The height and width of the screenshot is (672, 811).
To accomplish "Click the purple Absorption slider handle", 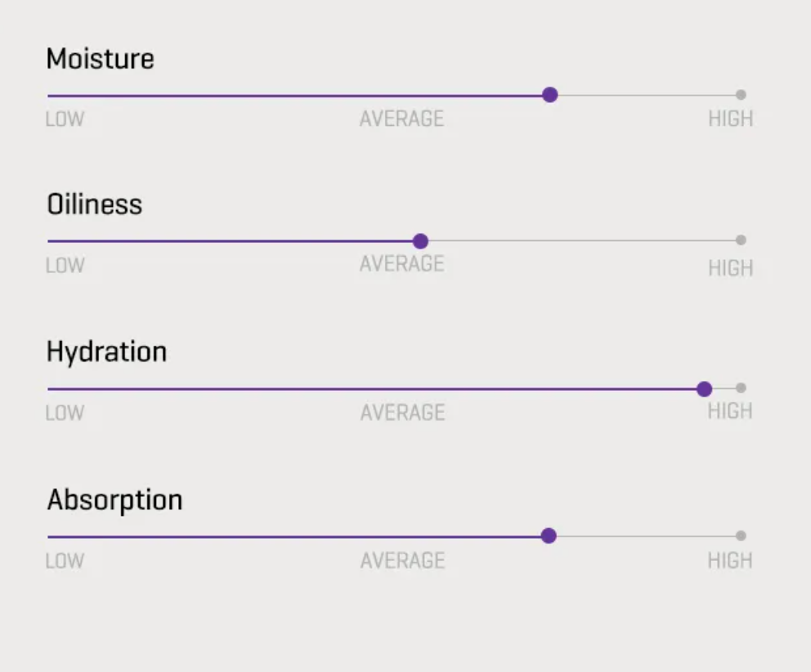I will tap(549, 536).
